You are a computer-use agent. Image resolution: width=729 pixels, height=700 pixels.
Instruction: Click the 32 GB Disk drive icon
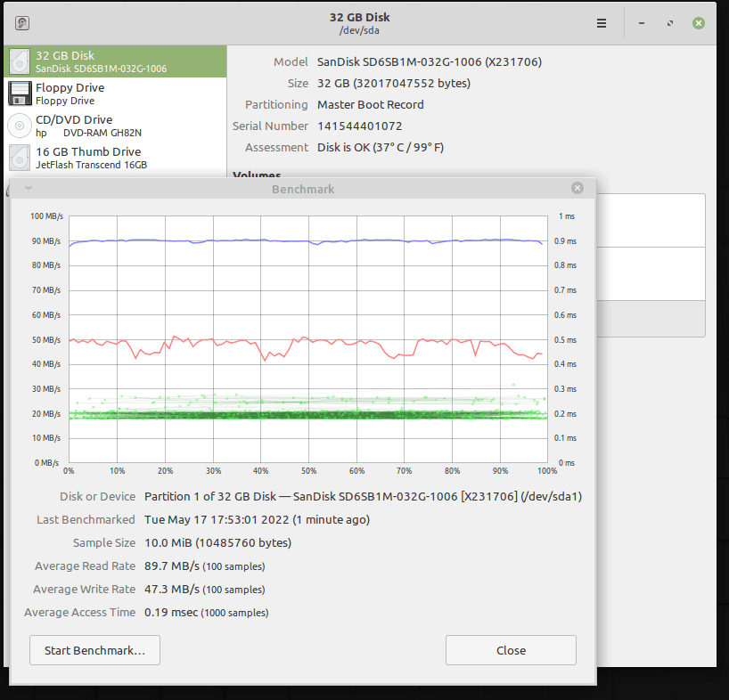20,61
